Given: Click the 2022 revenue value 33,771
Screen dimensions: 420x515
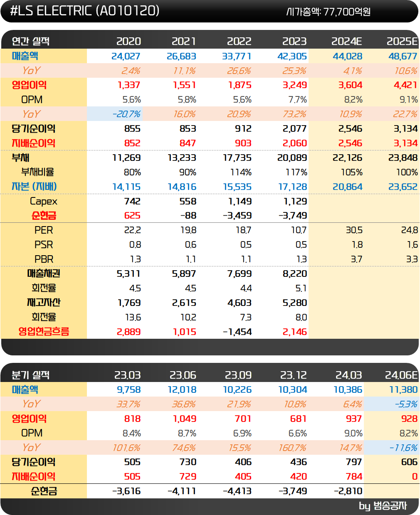Looking at the screenshot, I should point(237,56).
